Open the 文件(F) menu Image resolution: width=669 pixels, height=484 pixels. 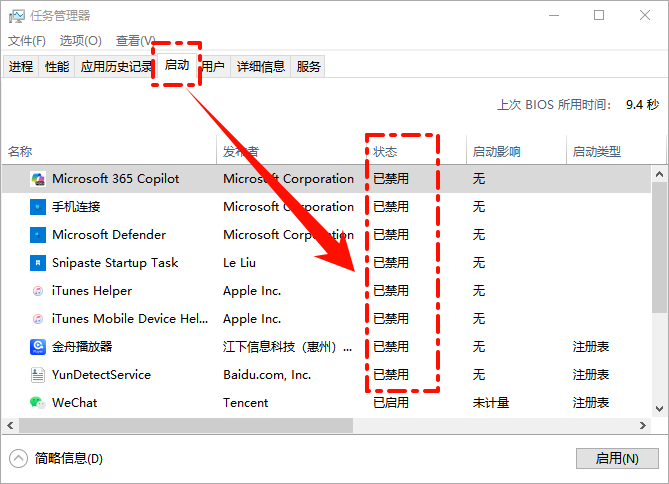pyautogui.click(x=27, y=41)
